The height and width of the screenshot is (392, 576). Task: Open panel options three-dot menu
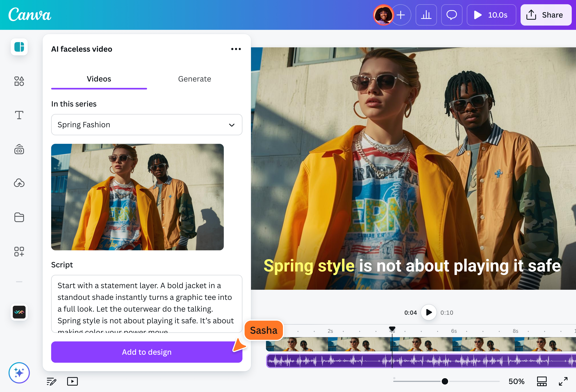coord(236,49)
